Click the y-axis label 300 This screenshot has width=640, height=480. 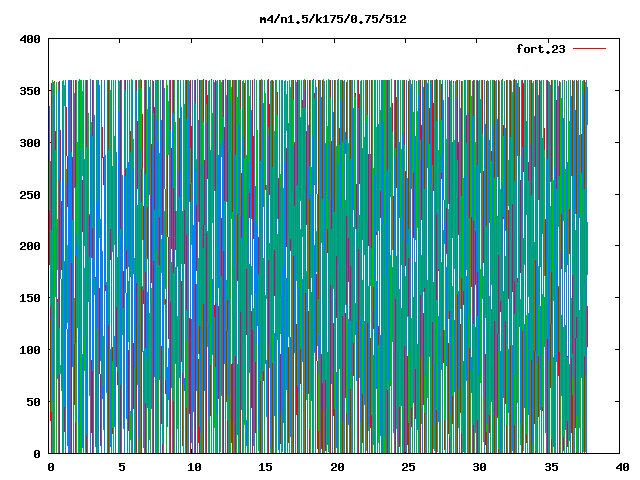click(30, 143)
